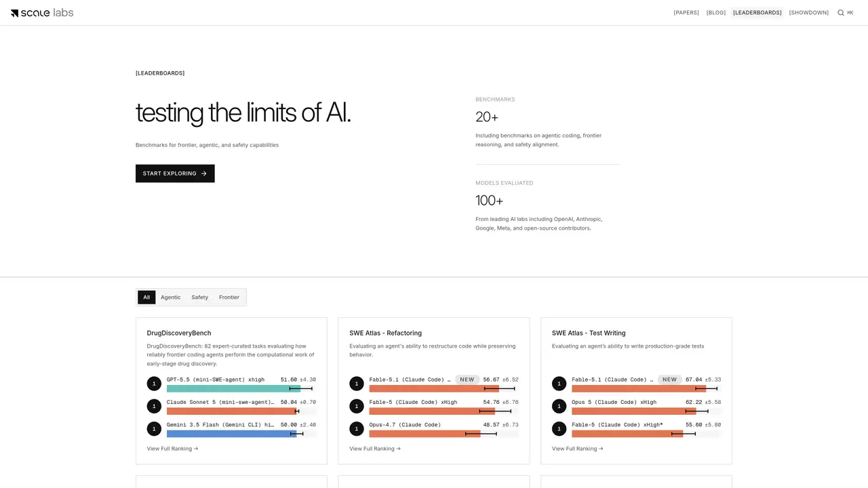Click the Scale Labs logo
Viewport: 868px width, 488px height.
[42, 13]
